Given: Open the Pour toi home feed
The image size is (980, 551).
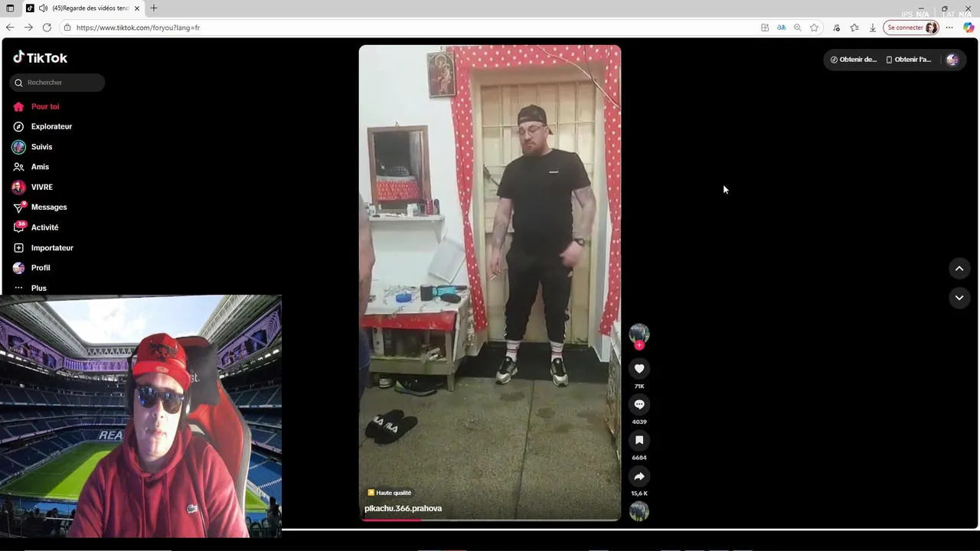Looking at the screenshot, I should (x=36, y=106).
